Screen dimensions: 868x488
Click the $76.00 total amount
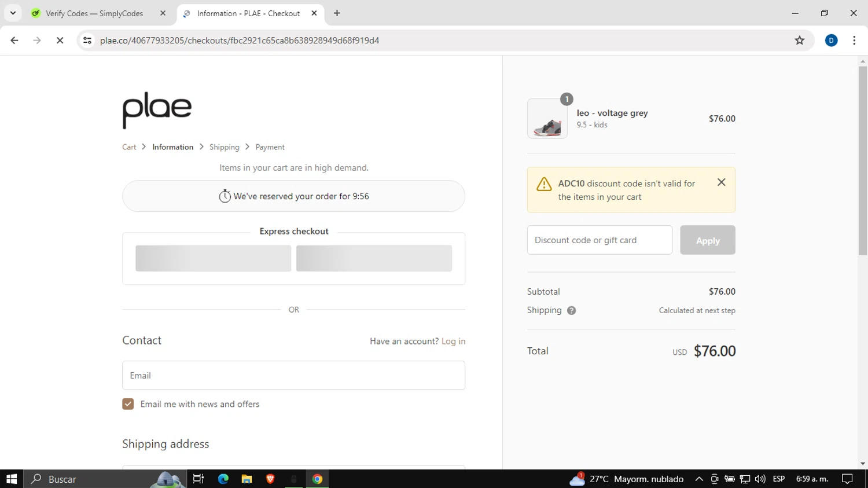coord(715,351)
